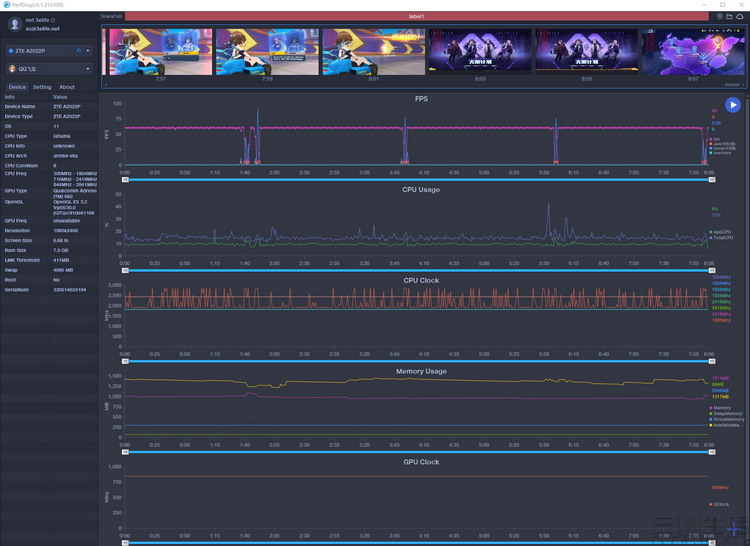Viewport: 750px width, 546px height.
Task: Click the CPU Usage chart right range handle
Action: (712, 271)
